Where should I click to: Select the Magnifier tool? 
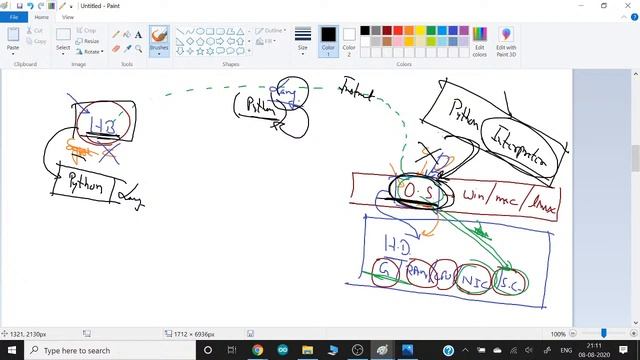click(x=138, y=49)
